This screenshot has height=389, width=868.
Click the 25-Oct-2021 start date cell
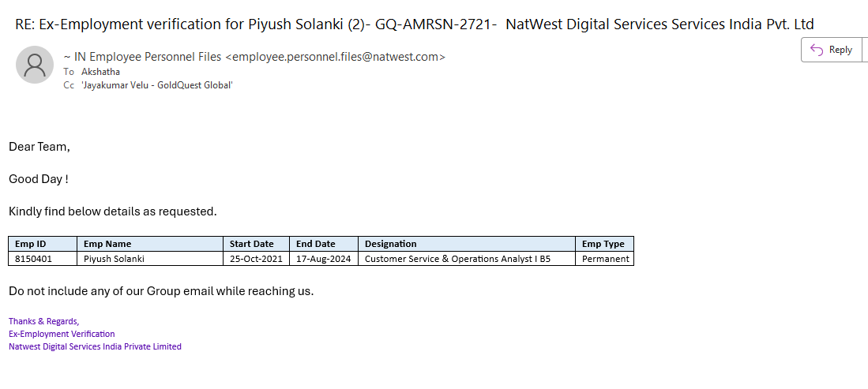[x=255, y=259]
